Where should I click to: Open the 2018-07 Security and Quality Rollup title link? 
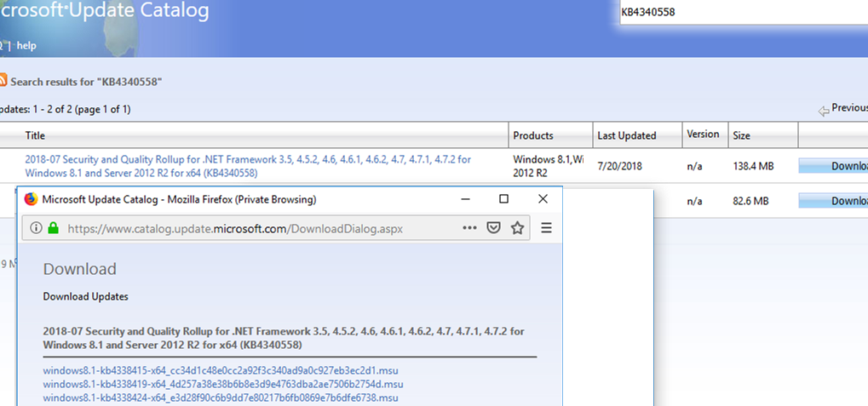(248, 167)
